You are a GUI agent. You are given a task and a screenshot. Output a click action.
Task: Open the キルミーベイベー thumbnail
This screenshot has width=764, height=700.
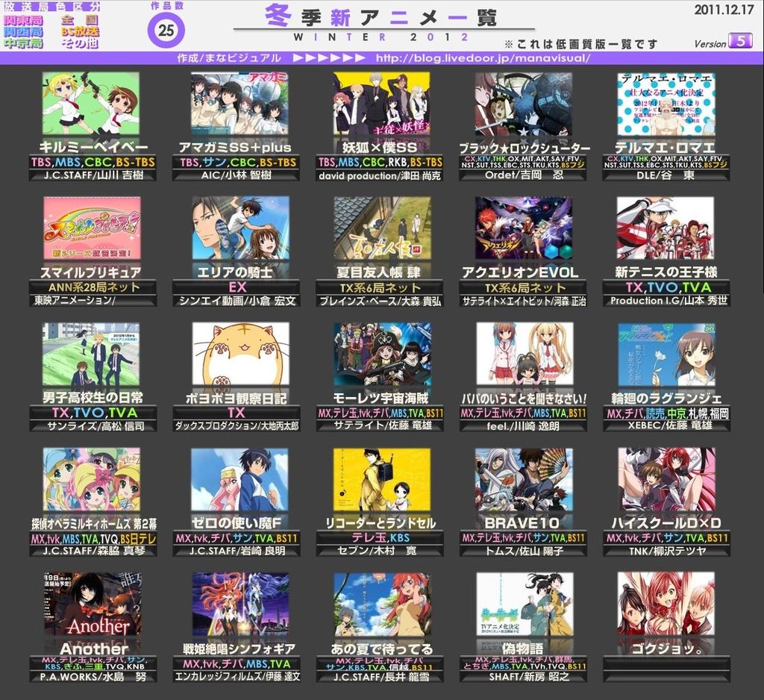pyautogui.click(x=90, y=103)
